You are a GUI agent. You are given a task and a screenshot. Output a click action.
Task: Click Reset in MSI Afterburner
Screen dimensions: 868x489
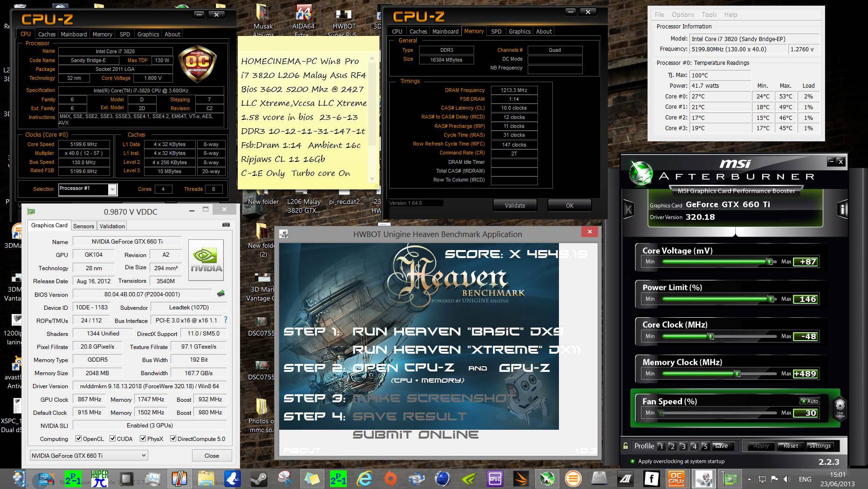(x=791, y=446)
